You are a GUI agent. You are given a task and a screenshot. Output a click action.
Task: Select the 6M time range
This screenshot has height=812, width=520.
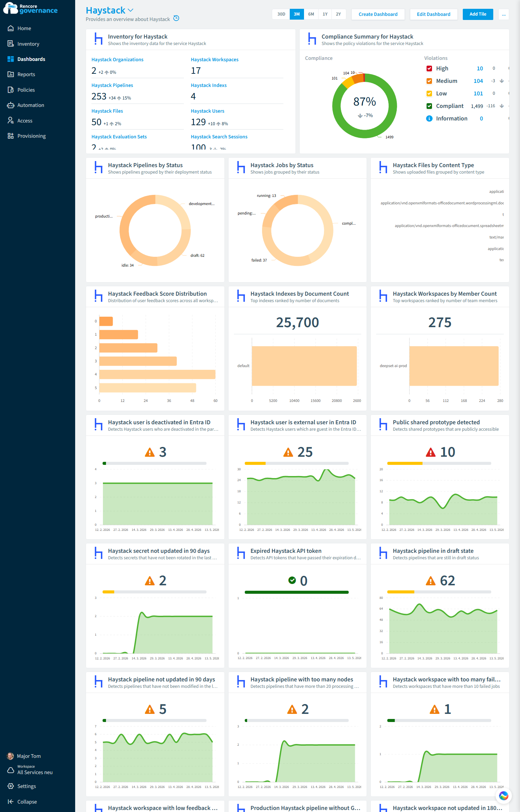(311, 14)
